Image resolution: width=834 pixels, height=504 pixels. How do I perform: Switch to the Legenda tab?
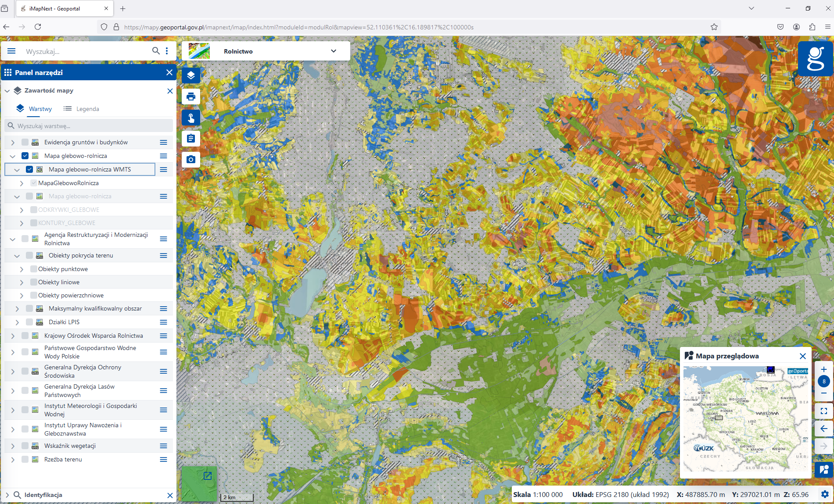click(x=81, y=109)
